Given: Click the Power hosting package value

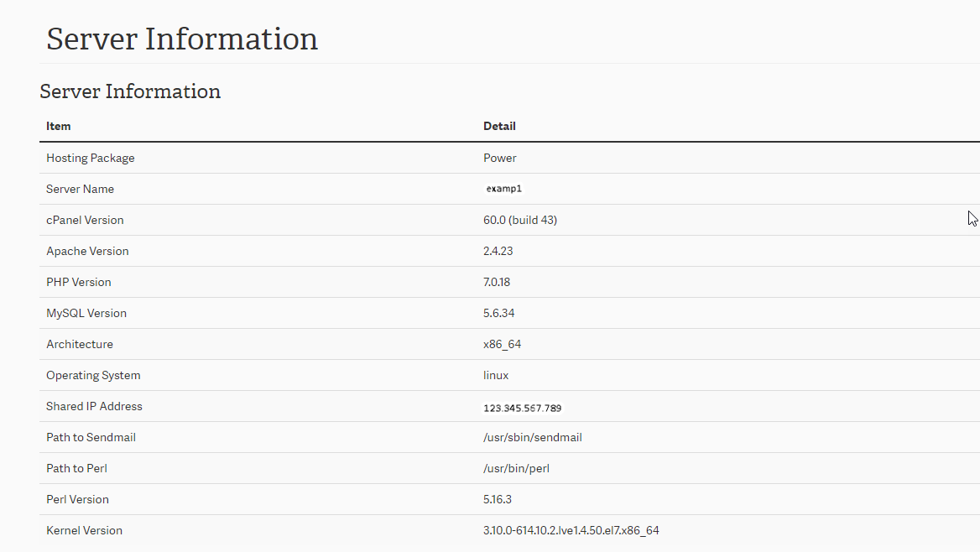Looking at the screenshot, I should 500,159.
